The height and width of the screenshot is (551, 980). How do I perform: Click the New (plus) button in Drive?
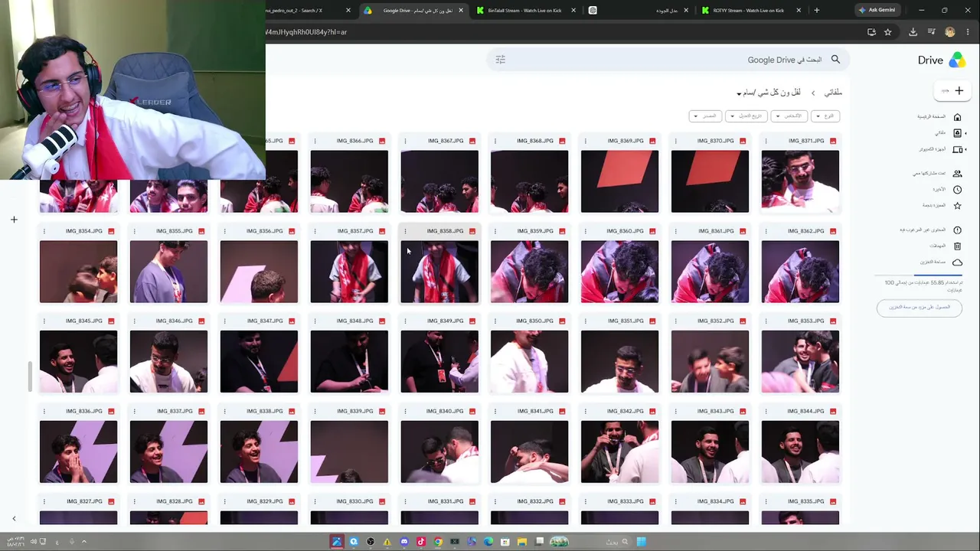(x=952, y=91)
